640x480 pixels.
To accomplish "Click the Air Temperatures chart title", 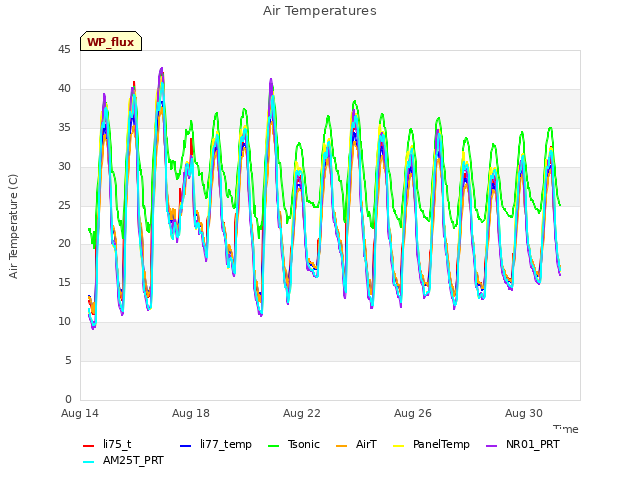I will point(320,11).
